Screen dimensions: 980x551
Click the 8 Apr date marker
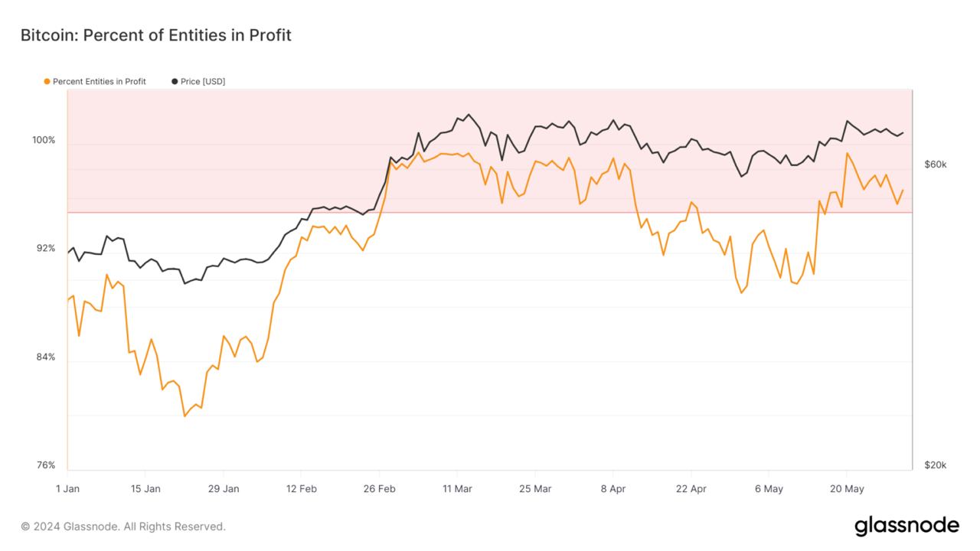[x=613, y=488]
